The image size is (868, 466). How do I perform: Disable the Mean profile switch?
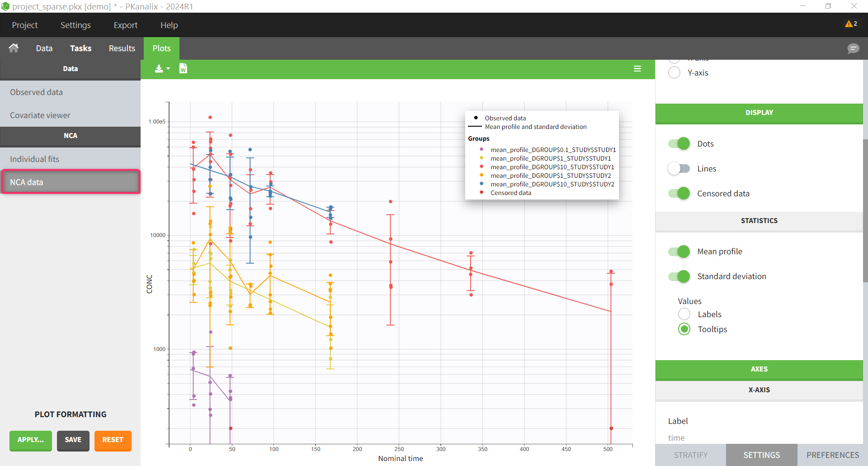pos(679,252)
